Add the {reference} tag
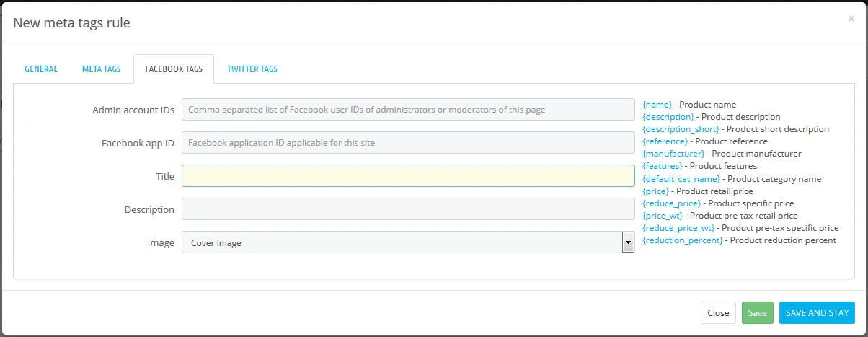Image resolution: width=868 pixels, height=337 pixels. tap(665, 141)
